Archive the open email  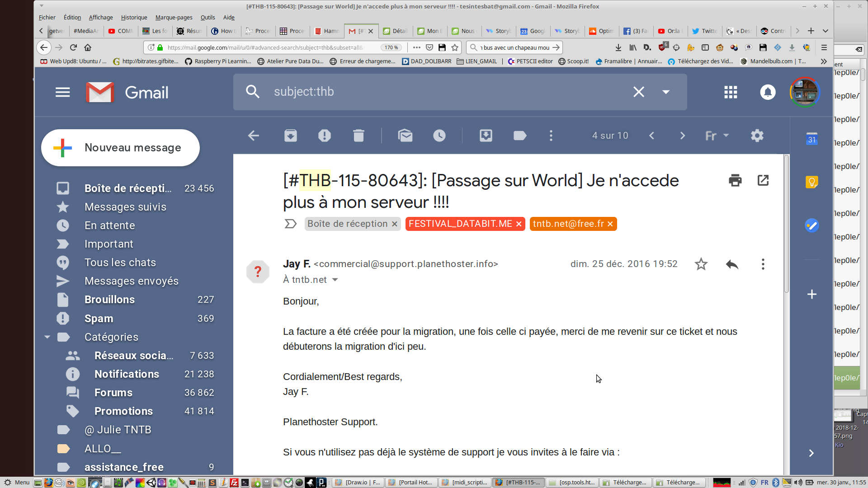[x=290, y=136]
